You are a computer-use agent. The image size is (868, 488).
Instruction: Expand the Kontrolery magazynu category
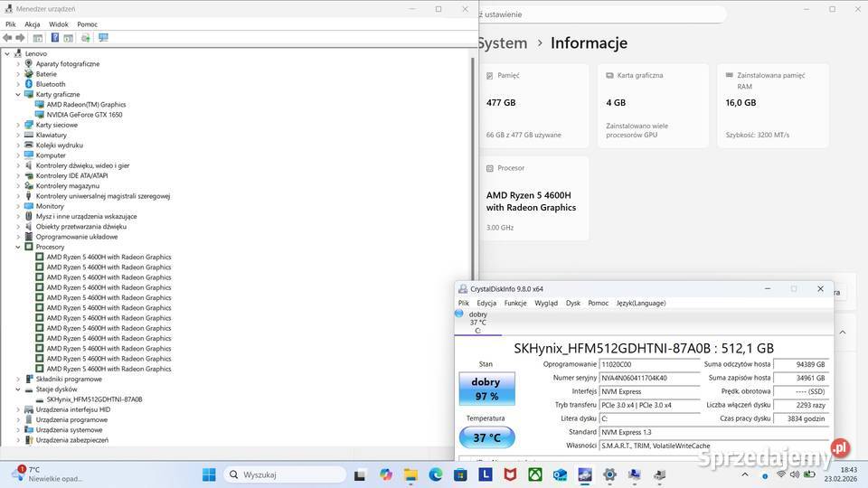click(18, 186)
